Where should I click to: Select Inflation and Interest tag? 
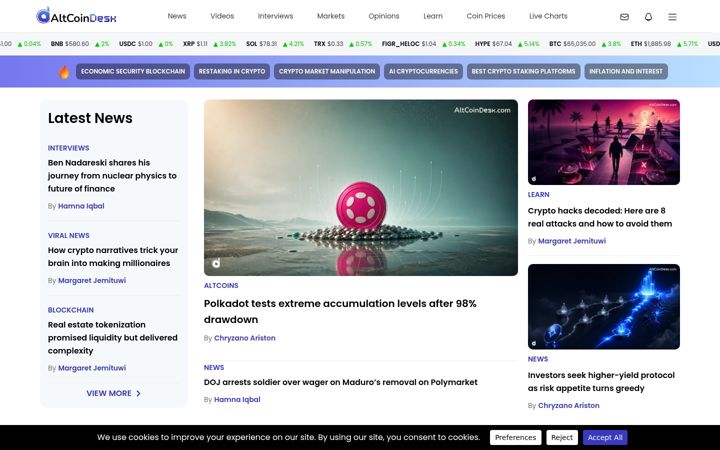626,72
